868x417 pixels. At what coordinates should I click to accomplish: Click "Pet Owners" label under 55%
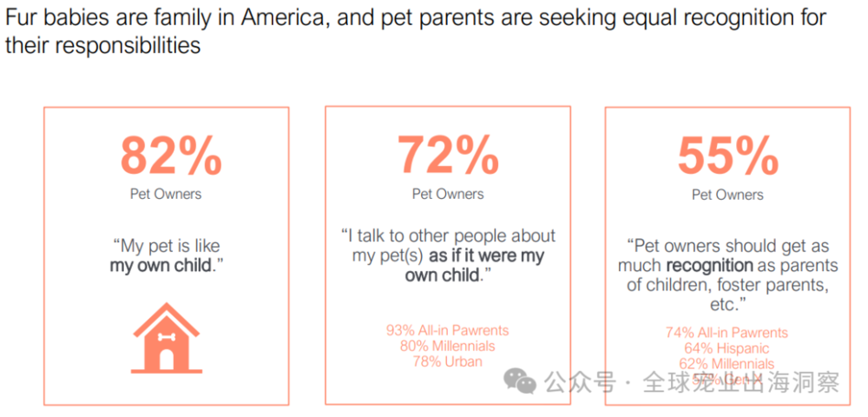click(x=727, y=195)
